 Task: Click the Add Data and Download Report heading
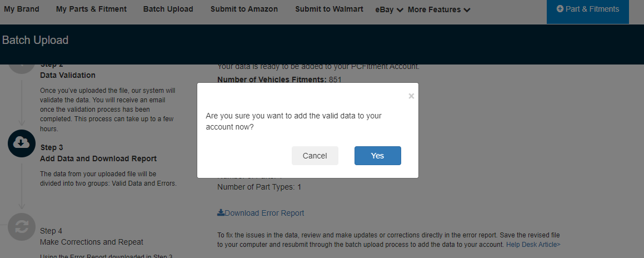pyautogui.click(x=98, y=158)
